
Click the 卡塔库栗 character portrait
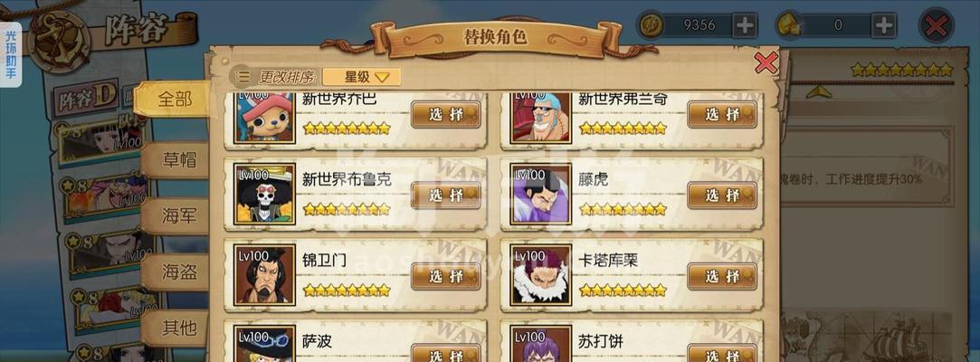point(540,275)
